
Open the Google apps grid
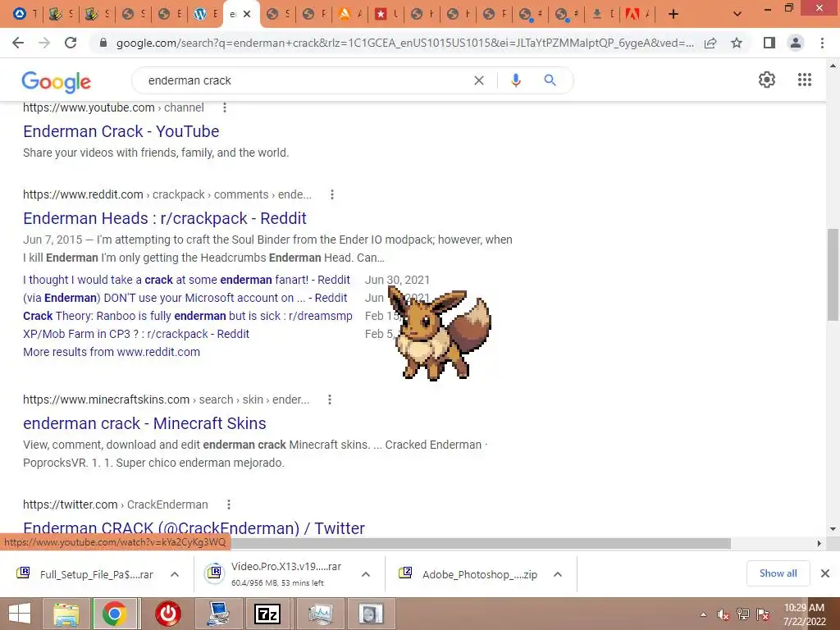click(x=805, y=80)
